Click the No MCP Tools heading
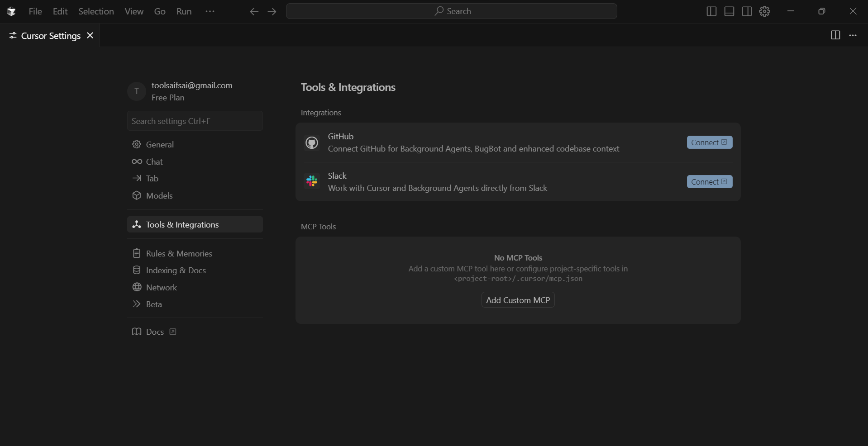The height and width of the screenshot is (446, 868). pyautogui.click(x=518, y=258)
